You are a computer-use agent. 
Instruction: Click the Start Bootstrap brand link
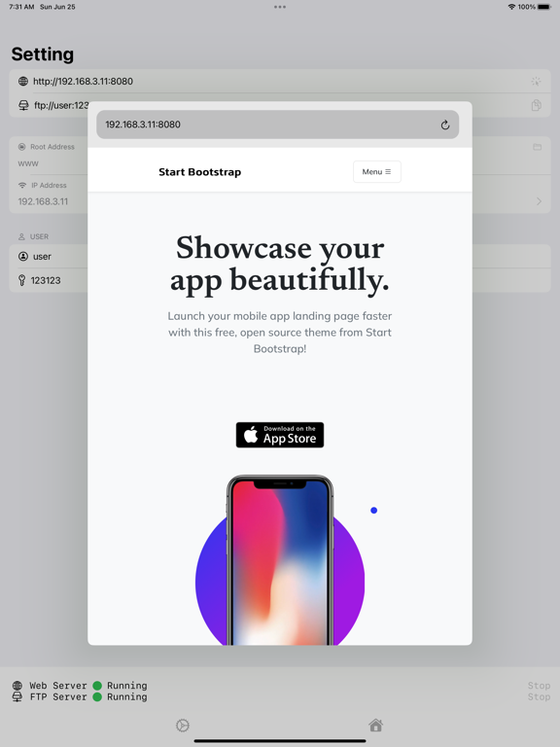click(x=199, y=172)
